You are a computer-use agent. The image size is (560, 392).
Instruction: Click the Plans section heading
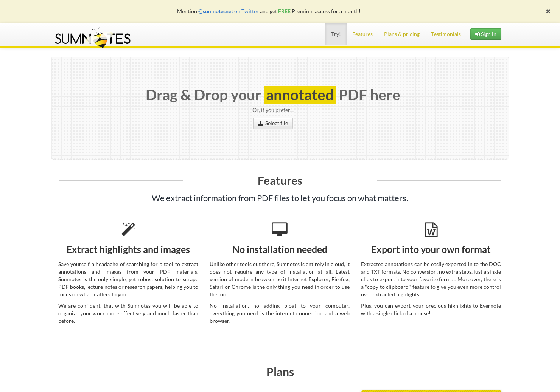280,372
